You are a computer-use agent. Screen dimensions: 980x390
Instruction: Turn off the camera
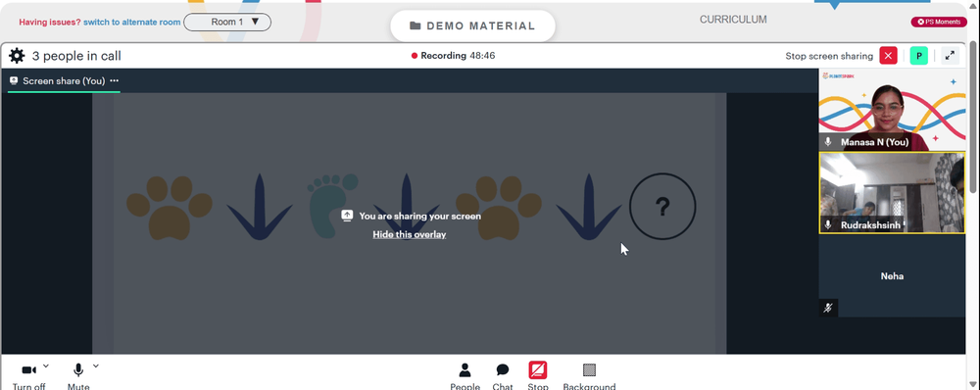pos(28,377)
